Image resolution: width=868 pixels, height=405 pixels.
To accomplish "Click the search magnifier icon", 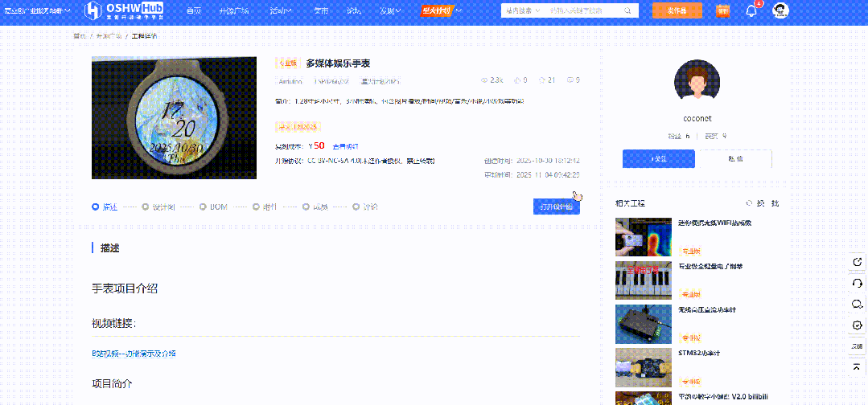I will click(627, 10).
